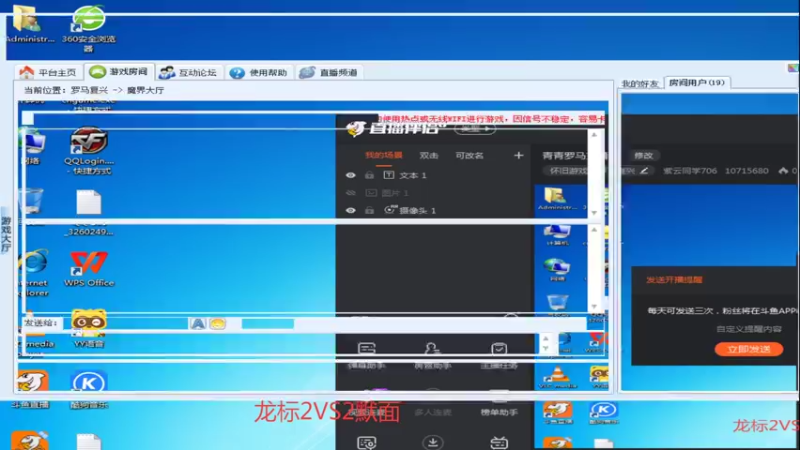
Task: Click the pencil edit icon
Action: point(644,171)
